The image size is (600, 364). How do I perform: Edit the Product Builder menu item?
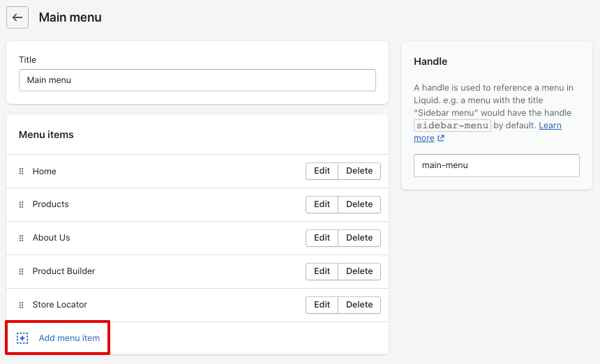[322, 271]
